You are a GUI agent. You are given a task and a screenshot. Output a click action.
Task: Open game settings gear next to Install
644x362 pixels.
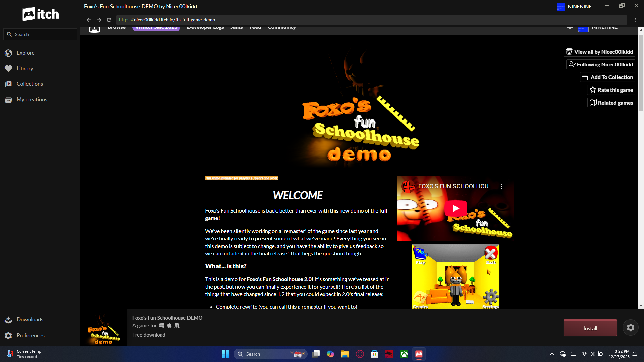[630, 328]
